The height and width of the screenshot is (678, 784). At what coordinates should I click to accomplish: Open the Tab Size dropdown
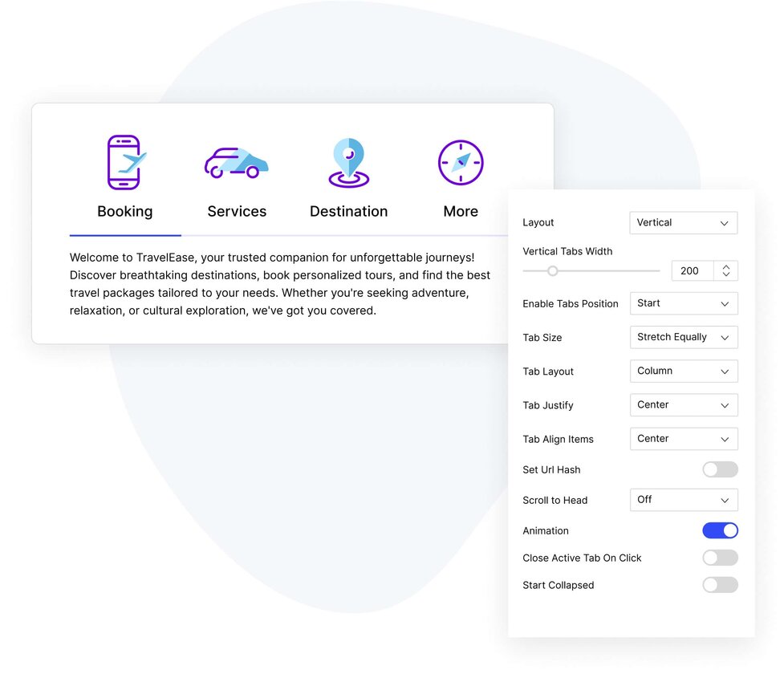click(x=683, y=338)
